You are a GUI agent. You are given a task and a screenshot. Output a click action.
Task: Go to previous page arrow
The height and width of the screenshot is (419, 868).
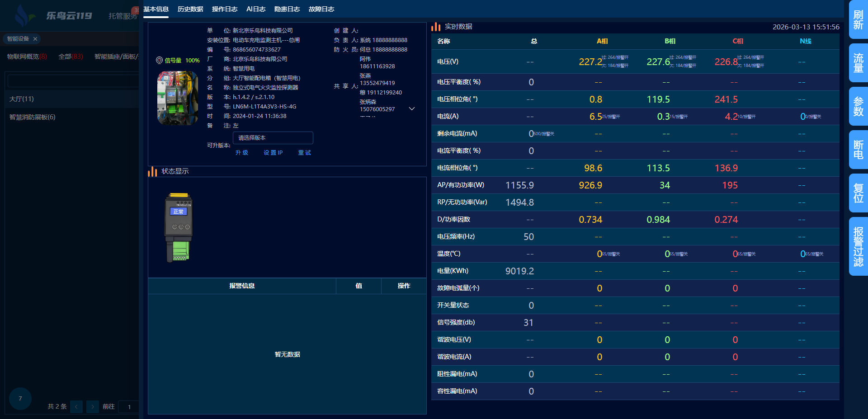(76, 407)
